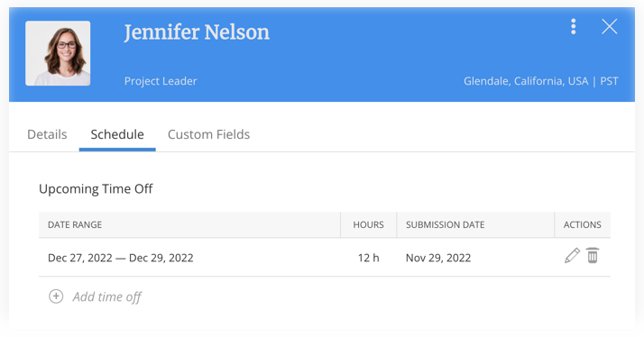Click the Date Range column header
644x337 pixels.
pyautogui.click(x=75, y=225)
